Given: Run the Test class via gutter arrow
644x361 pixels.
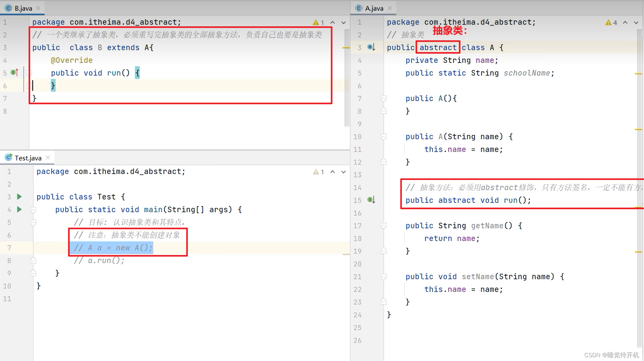Looking at the screenshot, I should tap(19, 197).
